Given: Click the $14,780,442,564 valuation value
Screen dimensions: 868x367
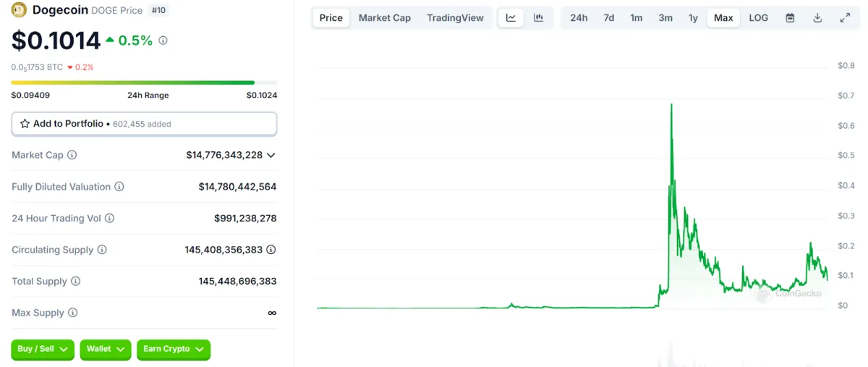Looking at the screenshot, I should pyautogui.click(x=237, y=187).
